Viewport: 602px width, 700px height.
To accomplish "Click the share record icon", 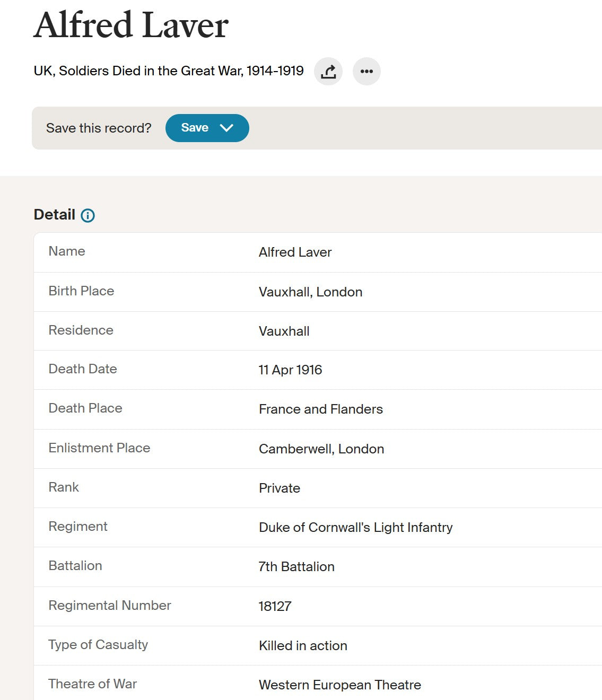I will (x=328, y=71).
